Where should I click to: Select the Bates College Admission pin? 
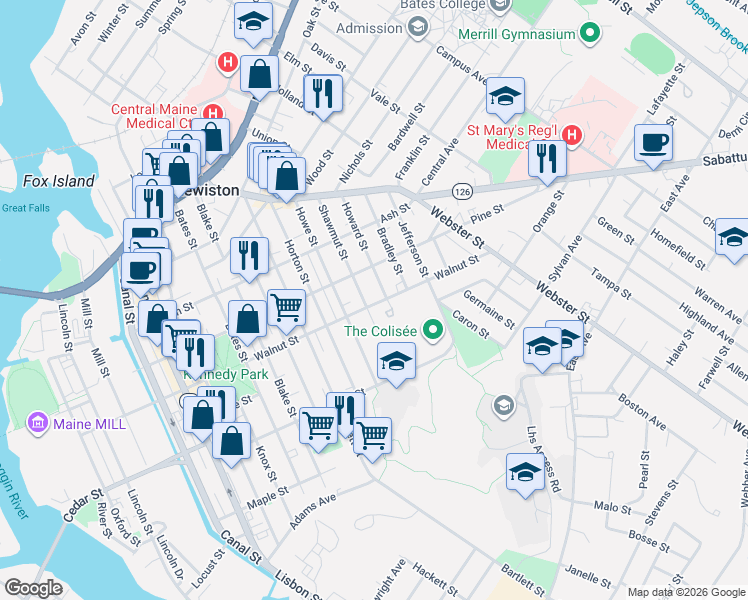coord(418,28)
